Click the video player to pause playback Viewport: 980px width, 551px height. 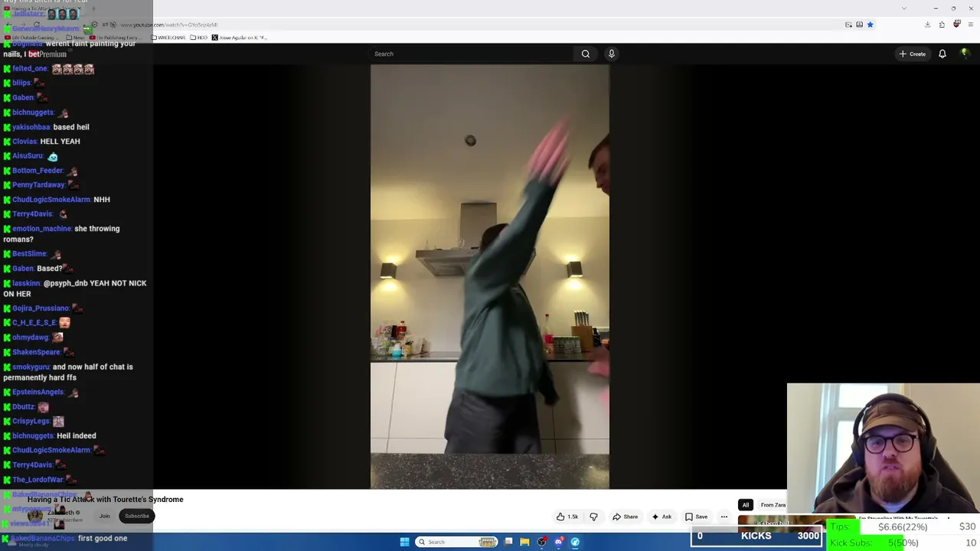pyautogui.click(x=490, y=276)
